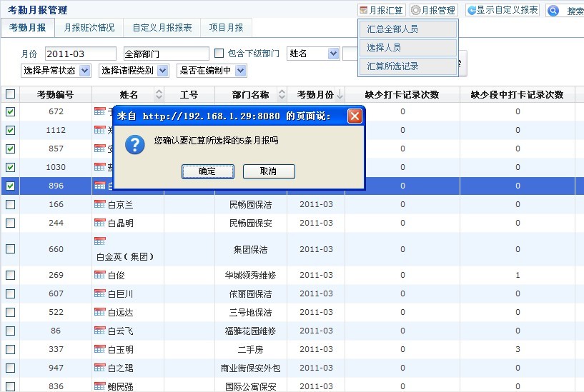Click the 工号 column header

click(189, 94)
